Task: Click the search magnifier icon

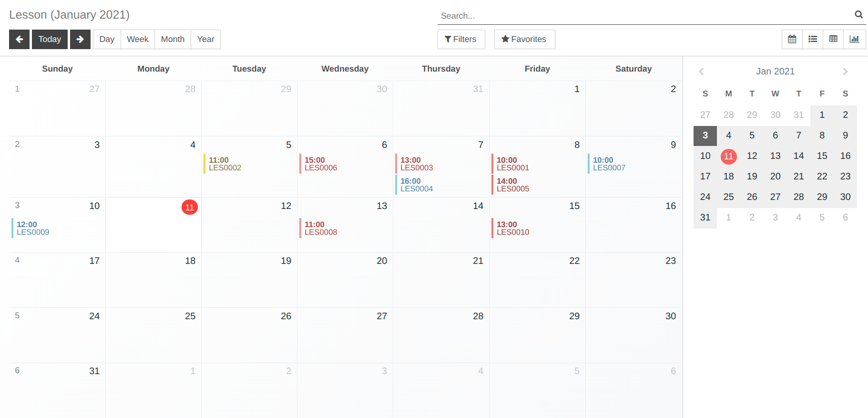Action: click(858, 15)
